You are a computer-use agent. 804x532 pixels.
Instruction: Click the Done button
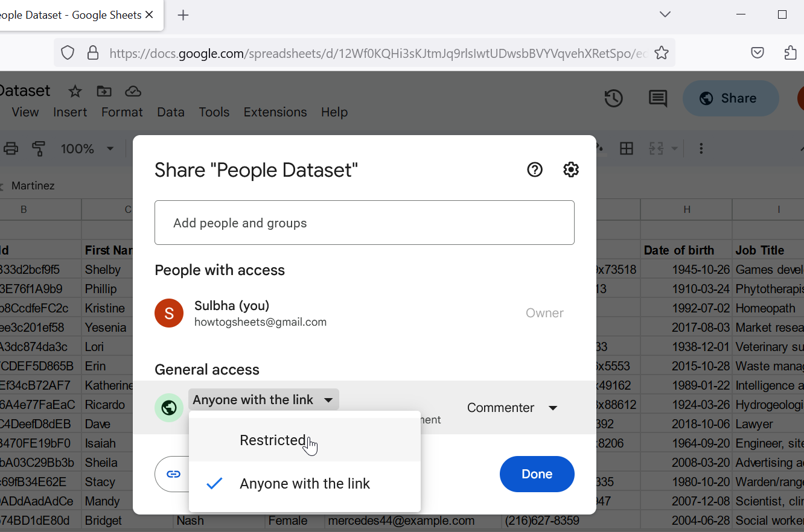pos(537,474)
